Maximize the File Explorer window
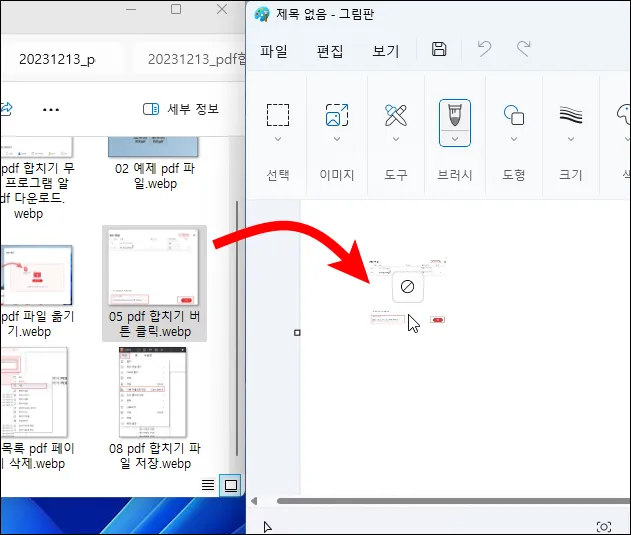The width and height of the screenshot is (631, 535). [176, 9]
